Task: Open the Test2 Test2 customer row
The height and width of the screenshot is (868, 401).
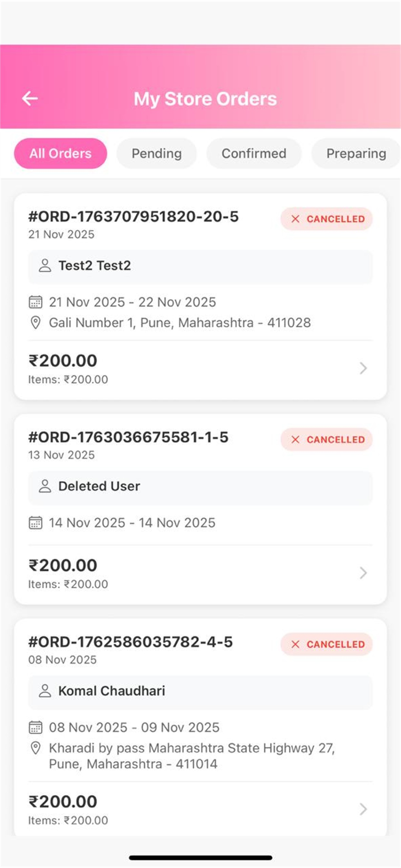Action: tap(200, 266)
